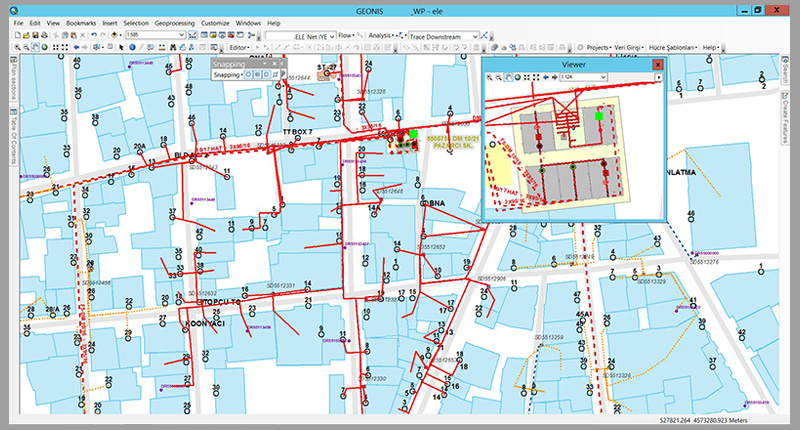800x430 pixels.
Task: Open the Customize menu
Action: (215, 23)
